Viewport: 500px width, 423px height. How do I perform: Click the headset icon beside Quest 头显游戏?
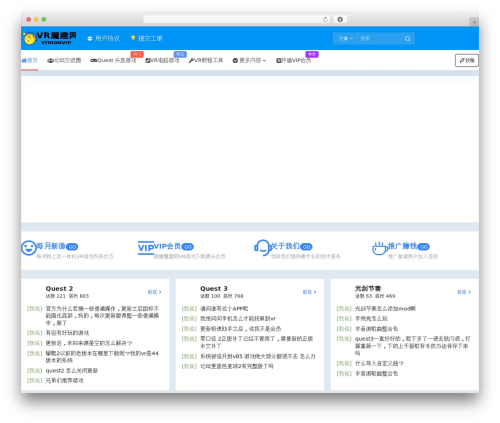94,60
